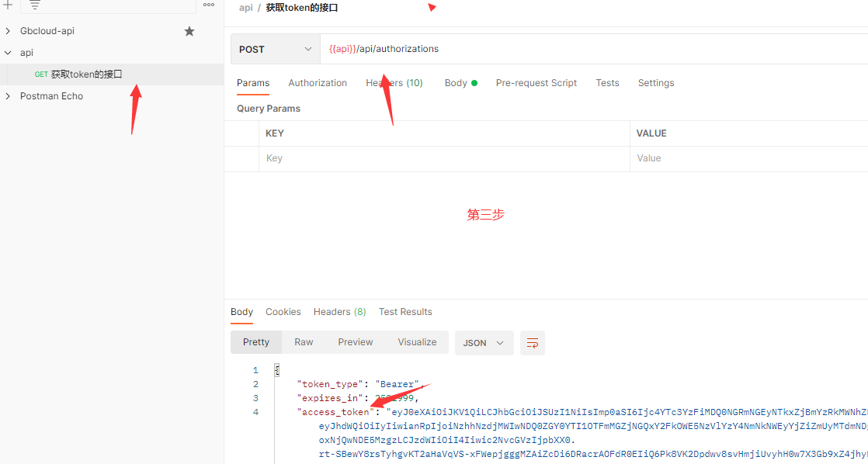Screen dimensions: 868x464
Task: Open the JSON response format dropdown
Action: [x=484, y=342]
